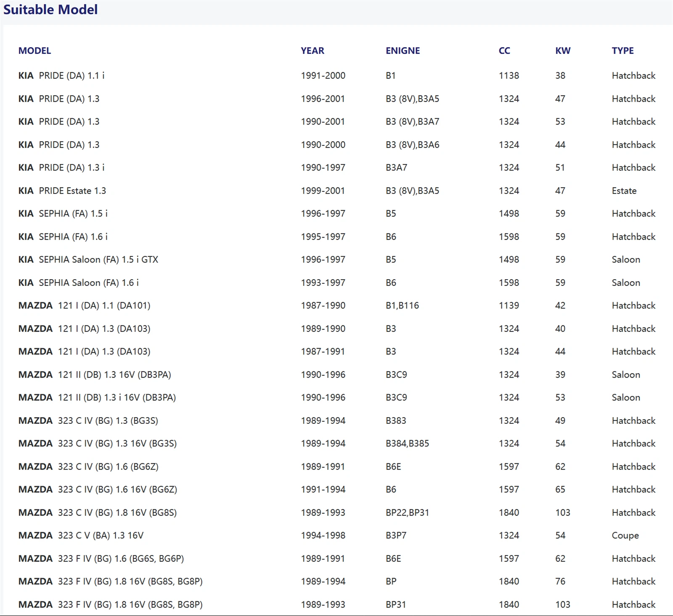Click year 1993-1997 cell
The image size is (673, 616).
[323, 283]
